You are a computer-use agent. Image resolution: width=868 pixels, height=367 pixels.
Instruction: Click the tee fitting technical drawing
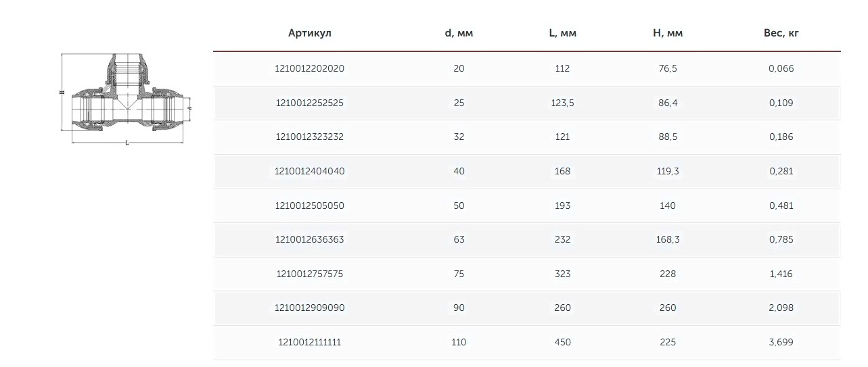click(127, 99)
